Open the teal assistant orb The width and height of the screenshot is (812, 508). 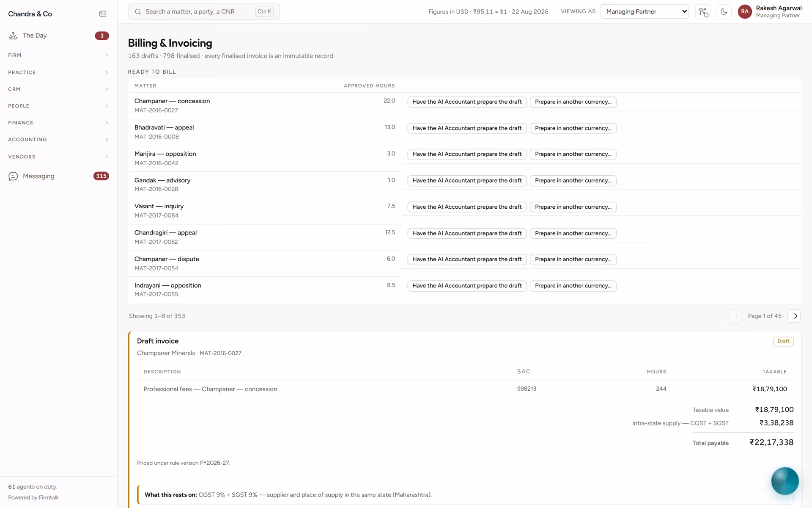(785, 481)
